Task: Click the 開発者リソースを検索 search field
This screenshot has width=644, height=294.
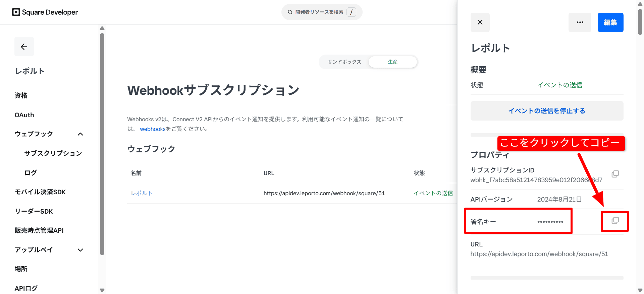Action: 322,12
